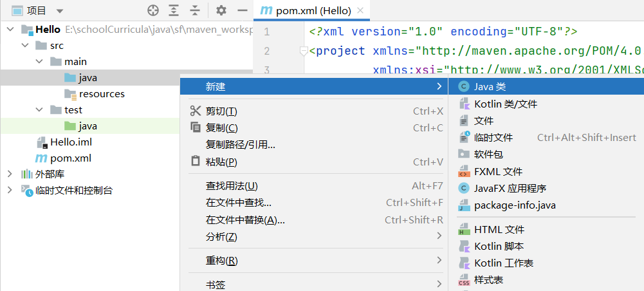Choose 复制(C) from the context menu
The width and height of the screenshot is (644, 291).
click(x=314, y=128)
